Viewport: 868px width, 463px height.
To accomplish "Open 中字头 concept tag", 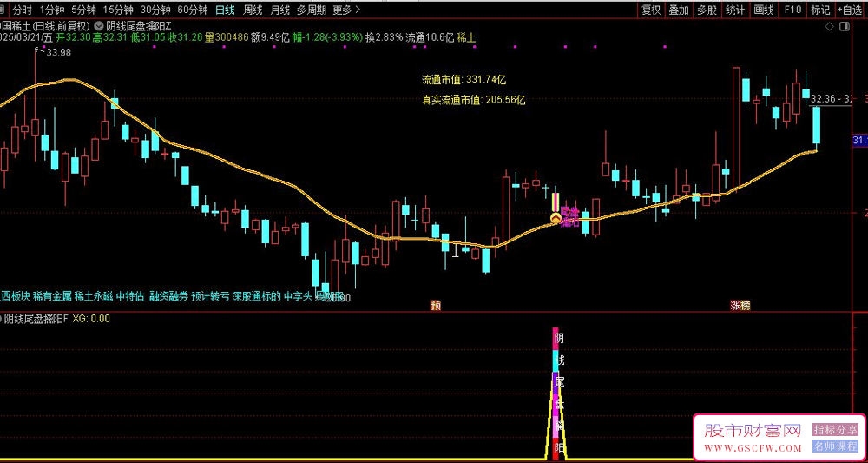I will [299, 295].
